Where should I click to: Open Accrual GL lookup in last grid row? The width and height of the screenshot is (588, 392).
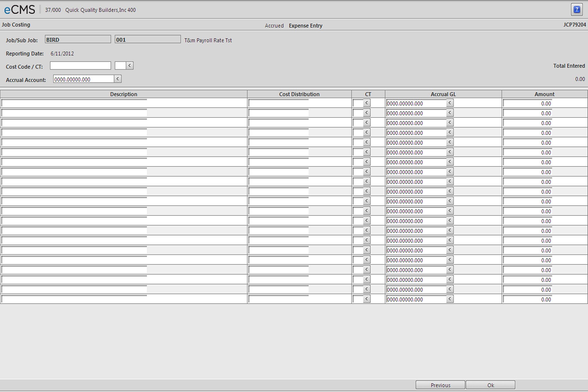(x=450, y=299)
